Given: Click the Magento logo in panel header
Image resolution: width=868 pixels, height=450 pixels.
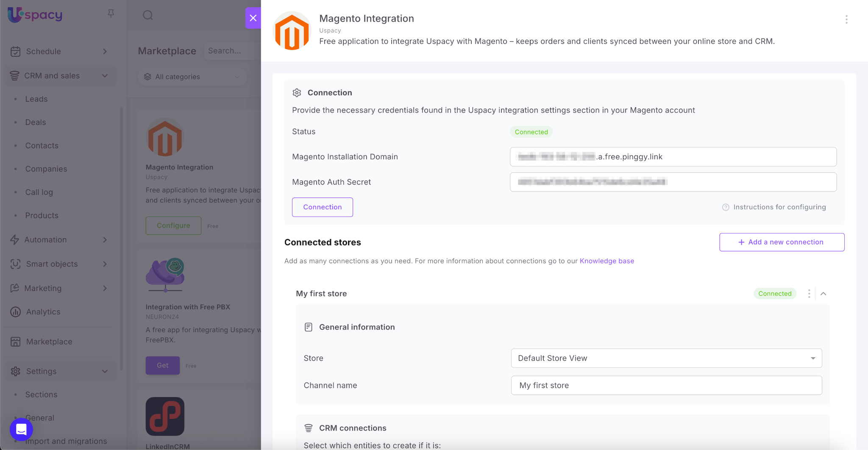Looking at the screenshot, I should pyautogui.click(x=292, y=32).
